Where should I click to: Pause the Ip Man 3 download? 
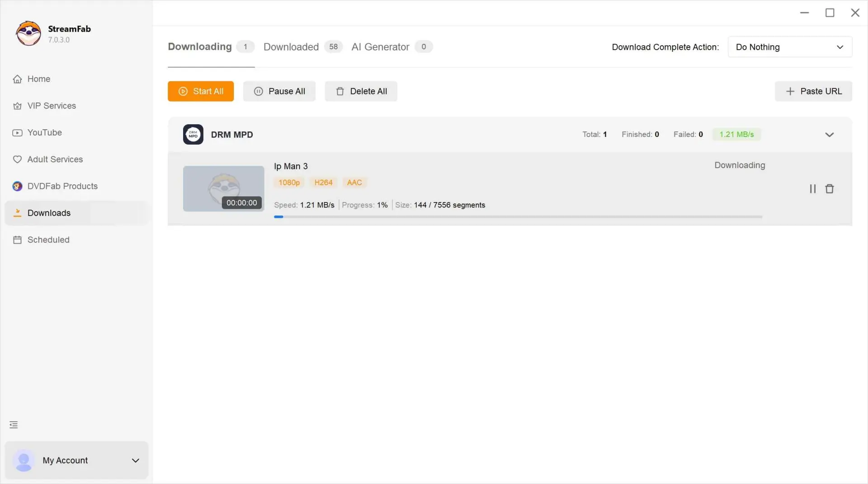pos(813,189)
